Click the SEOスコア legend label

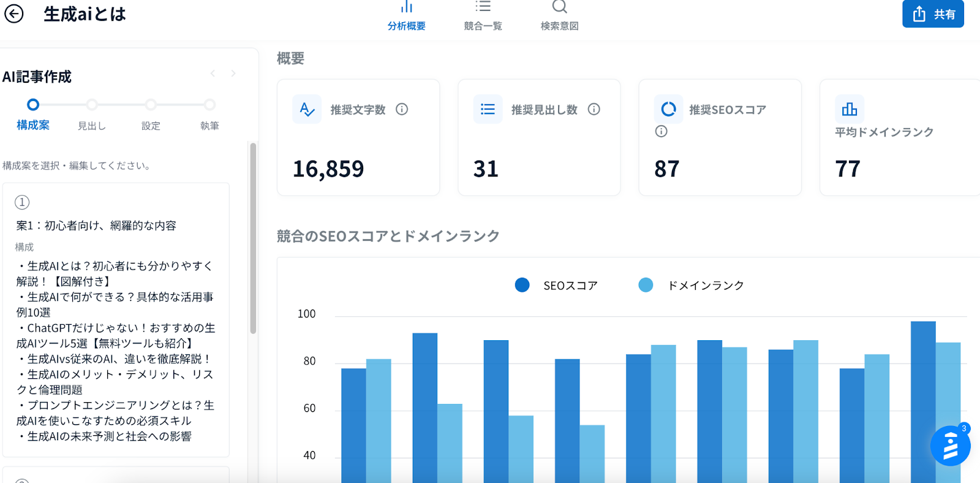[570, 286]
